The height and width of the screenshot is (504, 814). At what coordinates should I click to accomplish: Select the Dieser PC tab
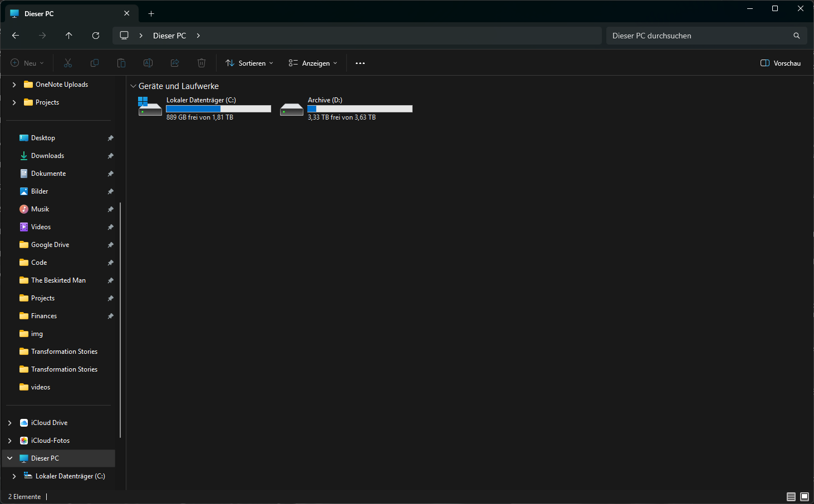click(61, 14)
